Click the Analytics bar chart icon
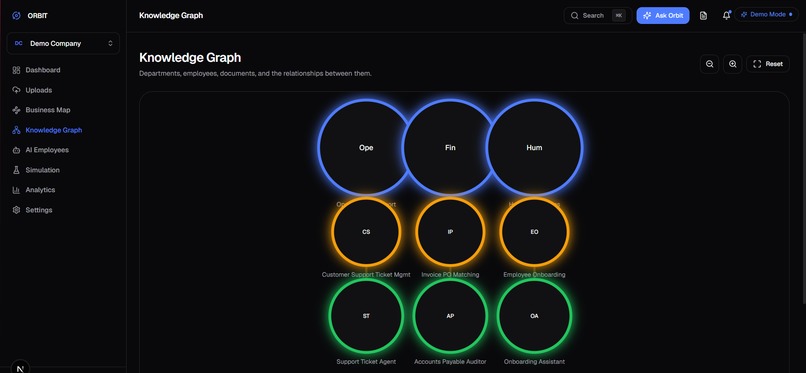This screenshot has width=806, height=373. (x=16, y=190)
